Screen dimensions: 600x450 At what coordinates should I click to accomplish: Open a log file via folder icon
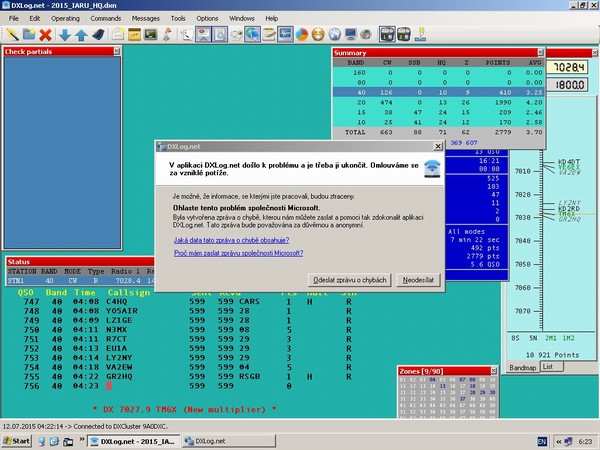coord(29,34)
